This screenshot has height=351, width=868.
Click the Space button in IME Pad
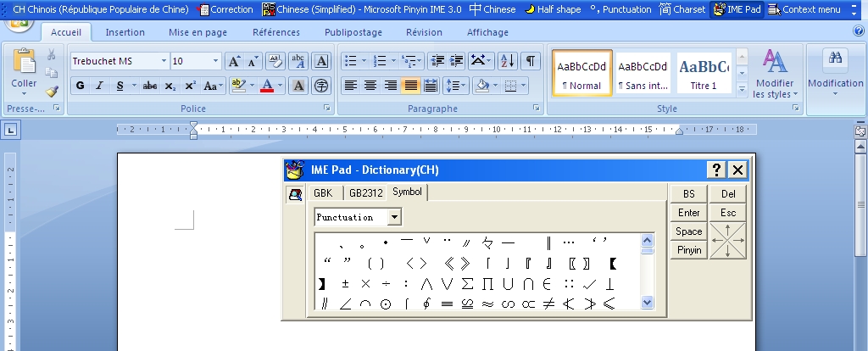(x=688, y=231)
